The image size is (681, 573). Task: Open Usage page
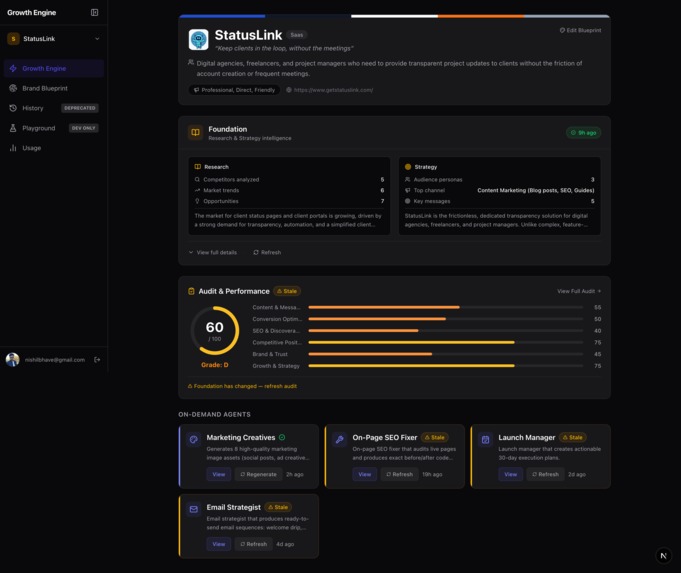click(x=54, y=148)
